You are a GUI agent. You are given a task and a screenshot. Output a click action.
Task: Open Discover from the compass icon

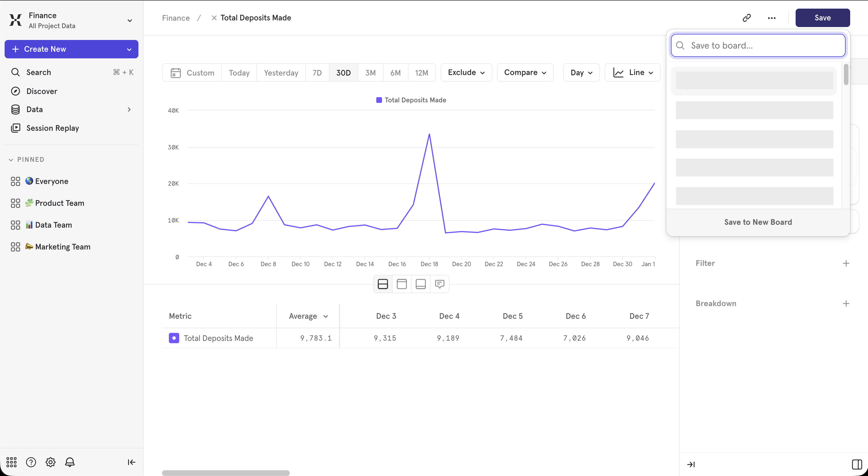pos(16,91)
